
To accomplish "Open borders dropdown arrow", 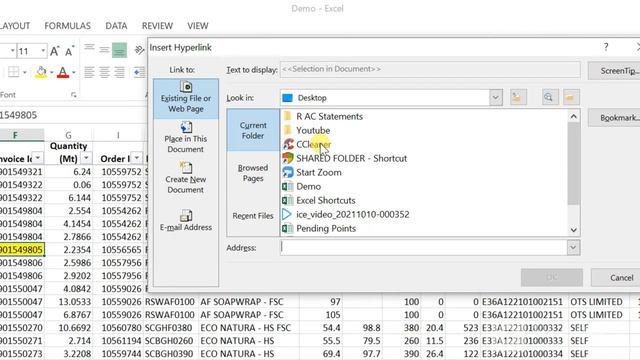I will [24, 73].
